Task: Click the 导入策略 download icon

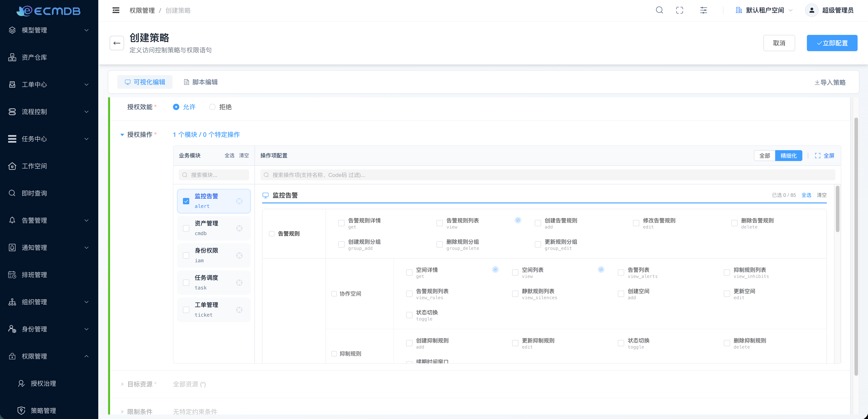Action: point(817,83)
